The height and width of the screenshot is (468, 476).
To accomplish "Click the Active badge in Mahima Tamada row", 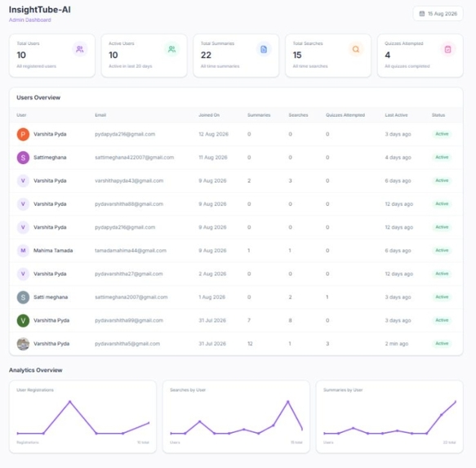I will [442, 250].
